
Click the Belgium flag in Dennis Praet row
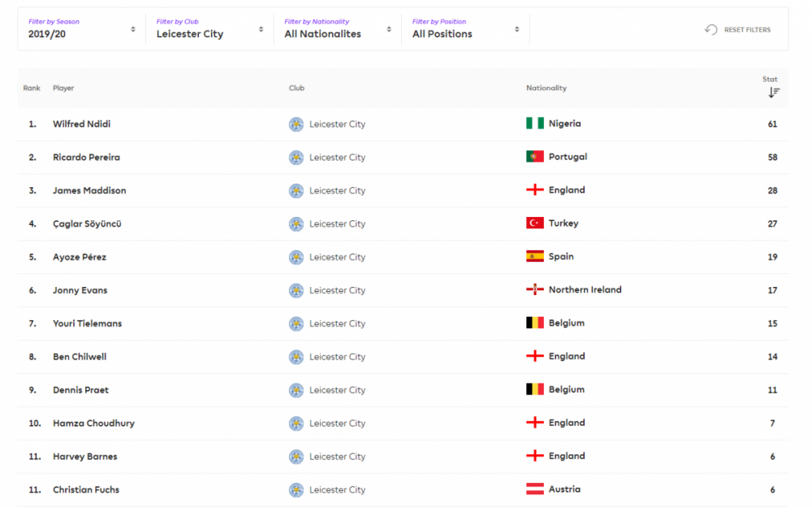click(535, 389)
